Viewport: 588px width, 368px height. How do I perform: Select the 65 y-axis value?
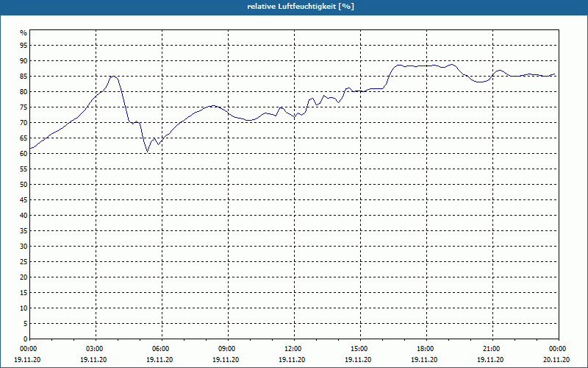tap(24, 138)
